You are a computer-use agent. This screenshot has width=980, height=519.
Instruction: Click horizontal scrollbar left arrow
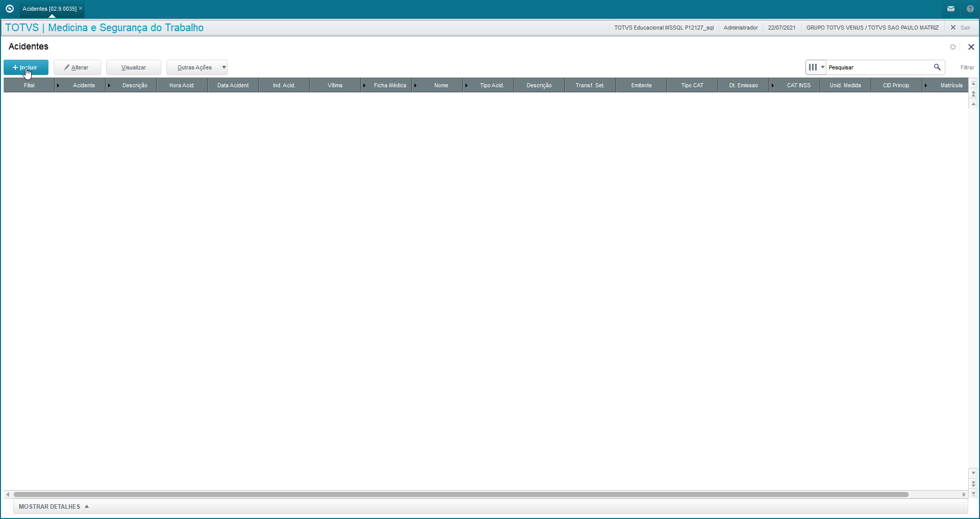click(x=8, y=495)
